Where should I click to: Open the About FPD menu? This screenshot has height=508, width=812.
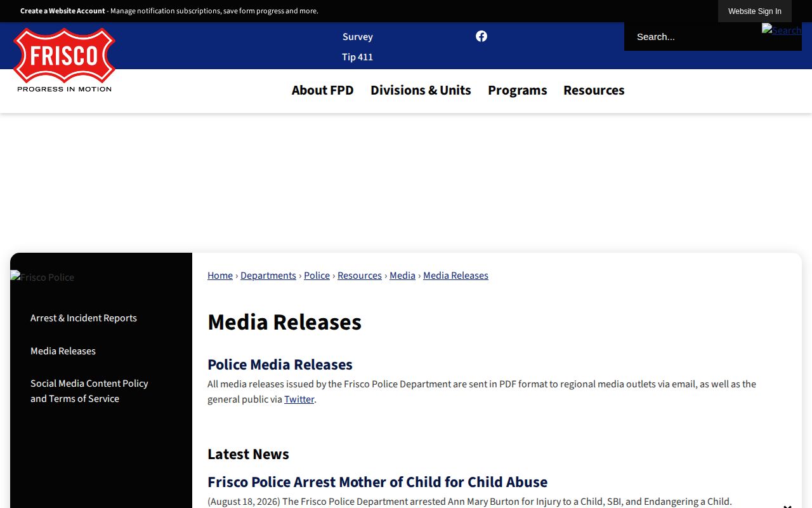(x=322, y=90)
